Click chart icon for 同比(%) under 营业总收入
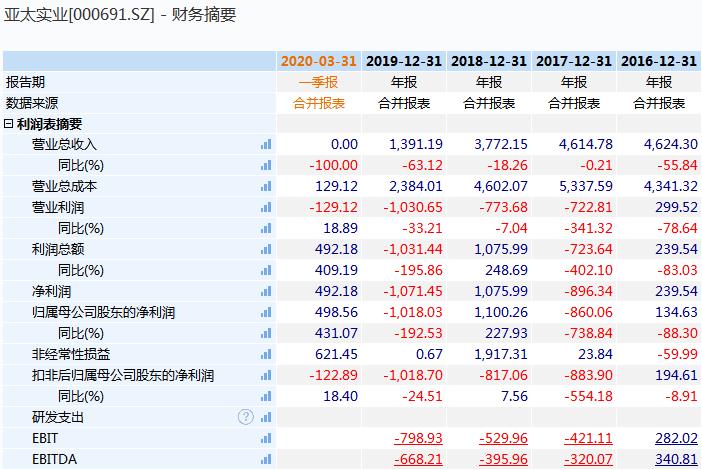Image resolution: width=702 pixels, height=470 pixels. (x=266, y=166)
